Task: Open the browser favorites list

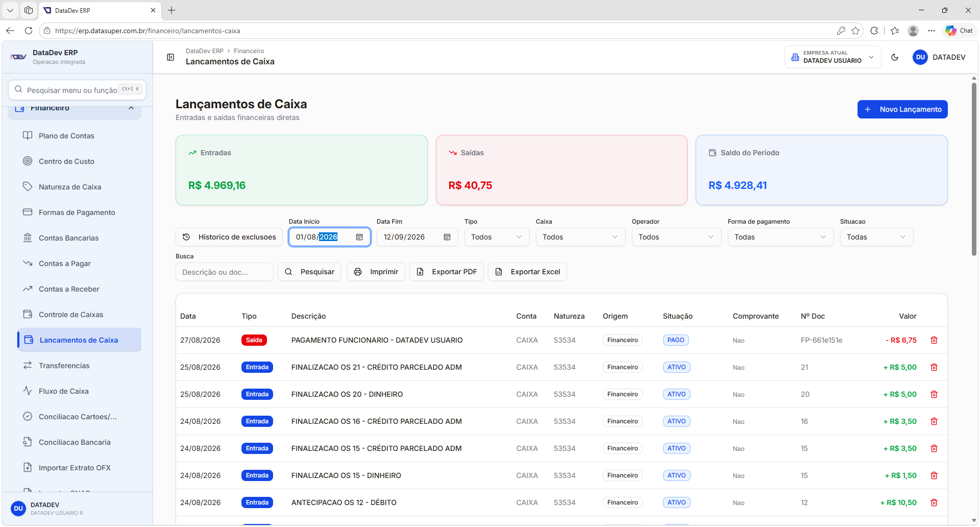Action: pyautogui.click(x=895, y=31)
